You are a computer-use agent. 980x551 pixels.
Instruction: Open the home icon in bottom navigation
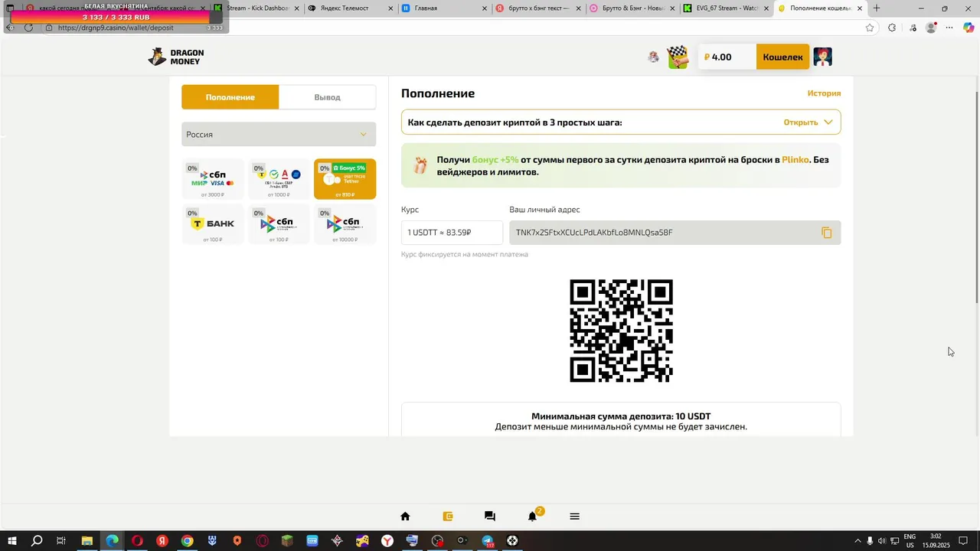[x=405, y=517]
